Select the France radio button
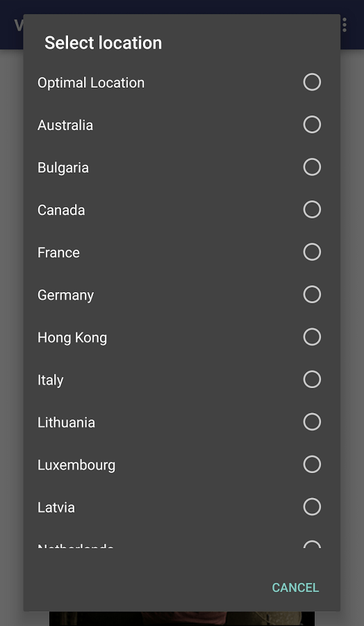364x626 pixels. point(312,252)
